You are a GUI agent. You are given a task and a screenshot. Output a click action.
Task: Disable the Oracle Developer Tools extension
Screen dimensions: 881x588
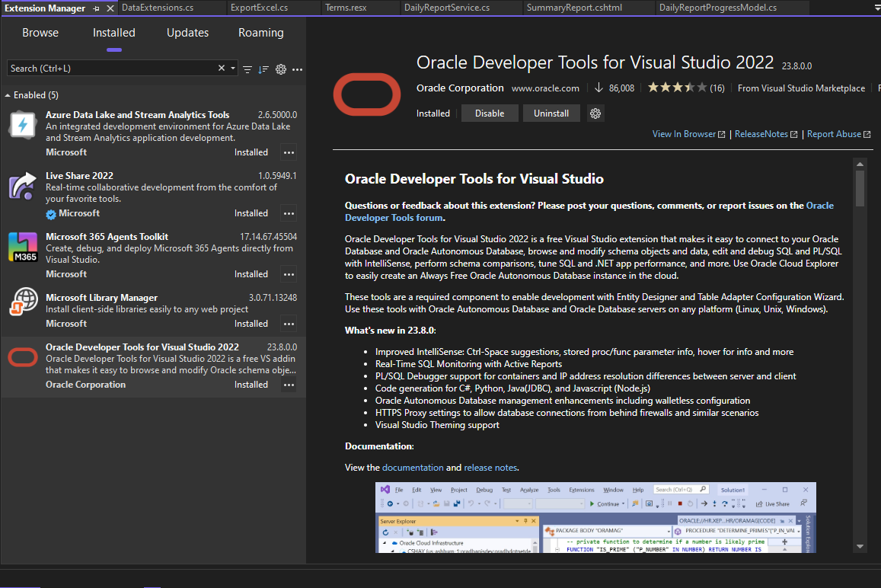pyautogui.click(x=490, y=113)
